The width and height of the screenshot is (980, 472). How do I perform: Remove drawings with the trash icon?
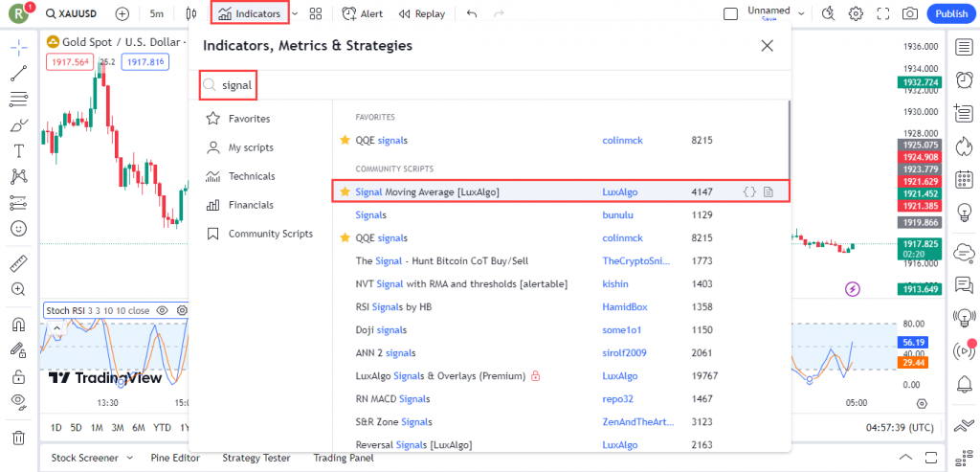19,437
